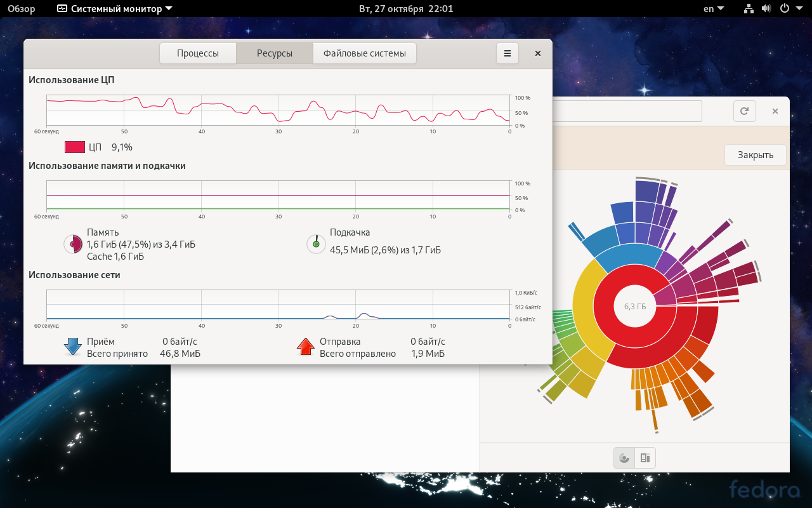Click the volume icon in the top bar
Screen dimensions: 812x508
click(766, 9)
